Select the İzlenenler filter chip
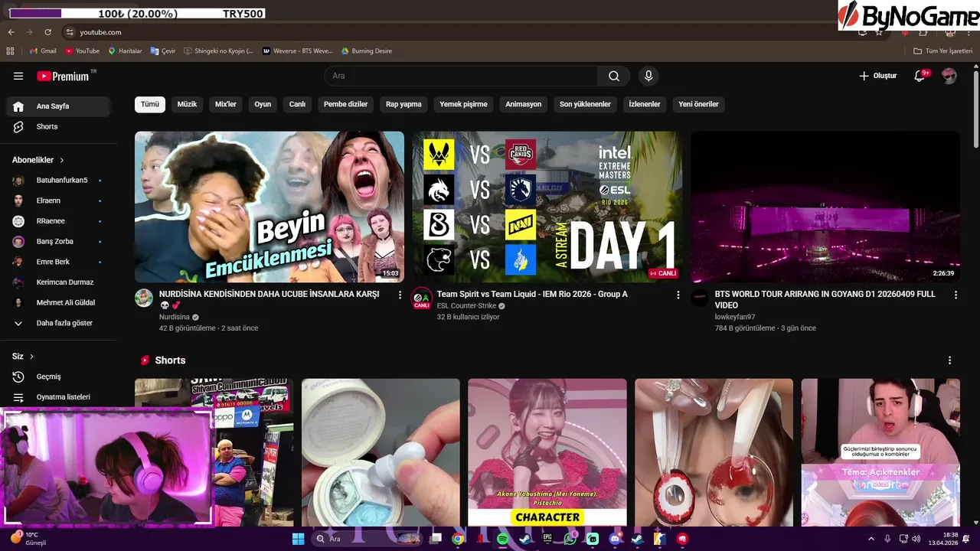Image resolution: width=980 pixels, height=551 pixels. pos(645,104)
